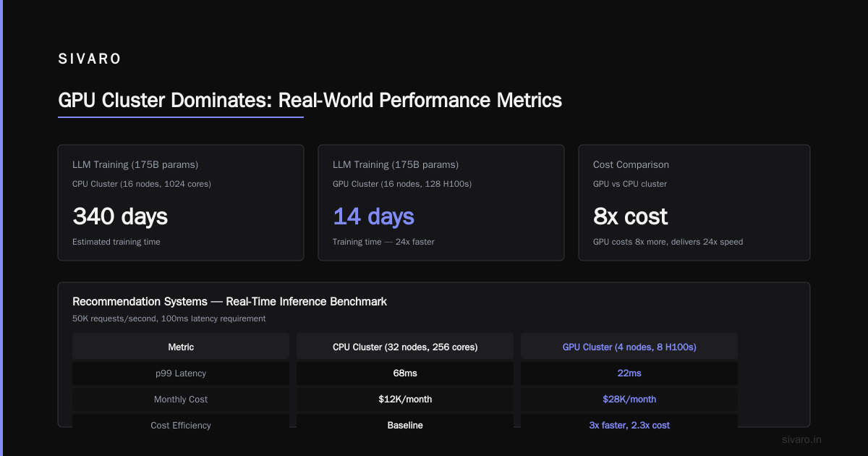Click the '8x cost' value

tap(630, 216)
